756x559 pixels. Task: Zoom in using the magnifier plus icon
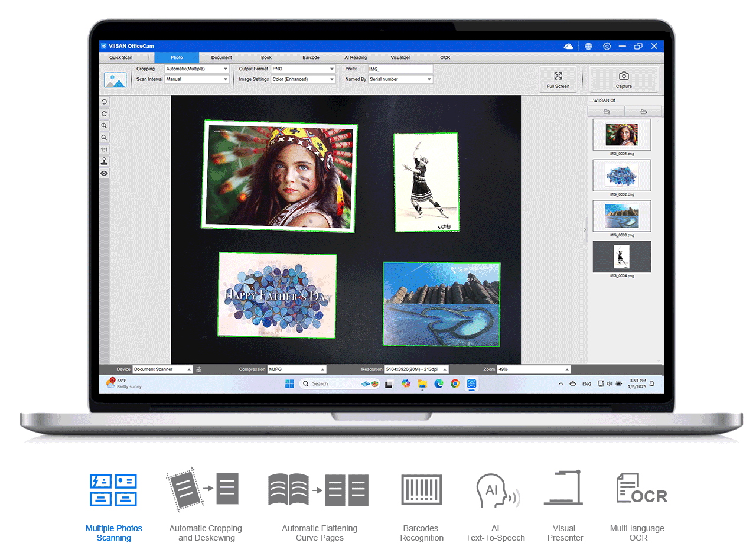click(104, 126)
